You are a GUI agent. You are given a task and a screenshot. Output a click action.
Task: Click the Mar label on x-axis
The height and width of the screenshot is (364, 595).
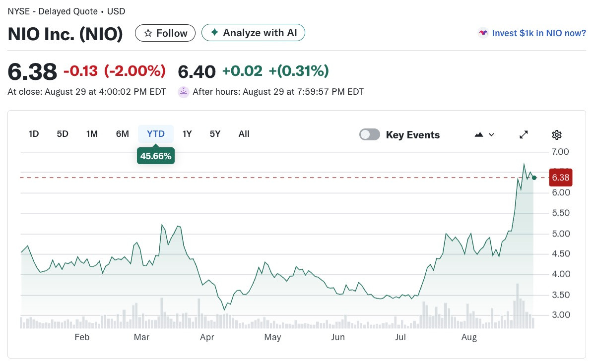coord(141,337)
